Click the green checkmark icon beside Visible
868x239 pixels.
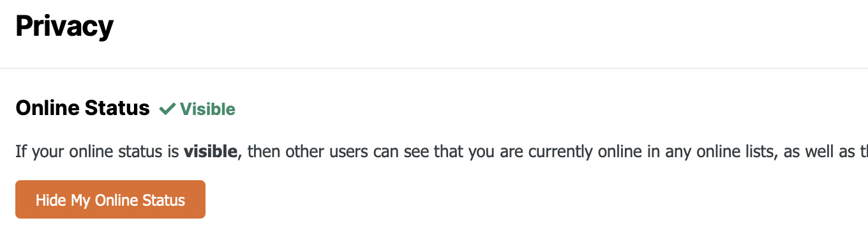coord(167,109)
